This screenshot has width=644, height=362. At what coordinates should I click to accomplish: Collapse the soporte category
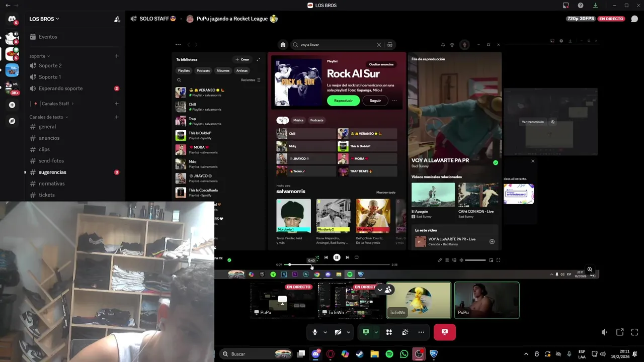pyautogui.click(x=40, y=56)
